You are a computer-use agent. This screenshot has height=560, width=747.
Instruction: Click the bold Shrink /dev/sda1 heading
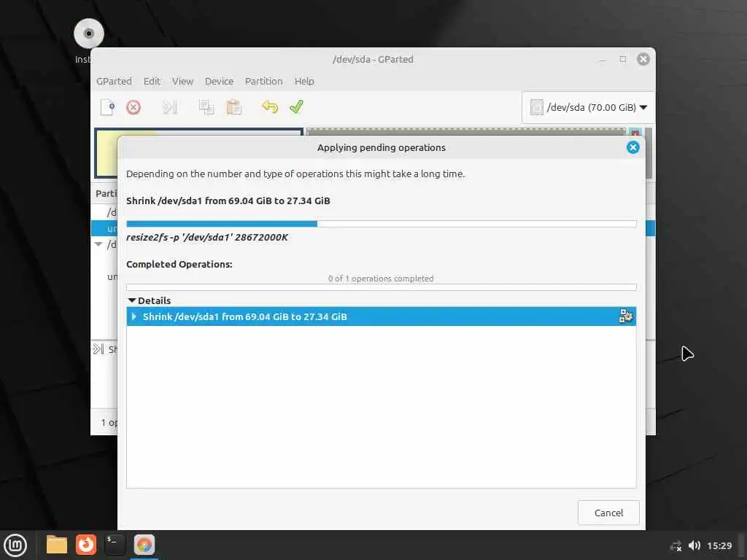228,201
